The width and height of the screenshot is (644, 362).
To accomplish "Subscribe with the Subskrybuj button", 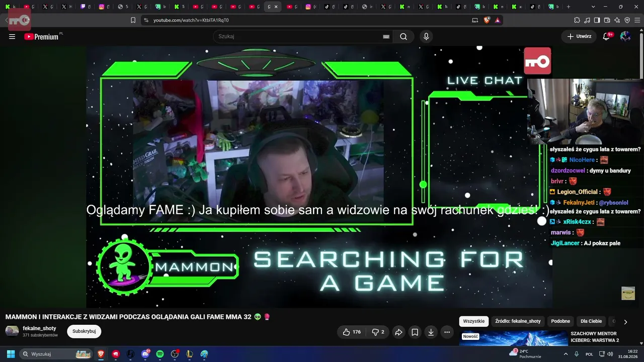I will point(84,331).
